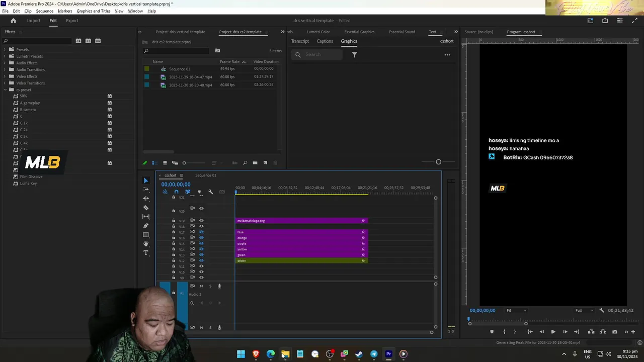
Task: Click the Find icon in Project panel
Action: tap(245, 163)
